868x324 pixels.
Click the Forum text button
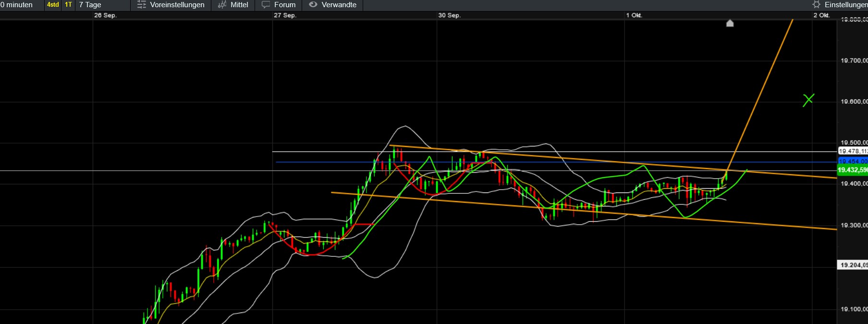[x=285, y=5]
